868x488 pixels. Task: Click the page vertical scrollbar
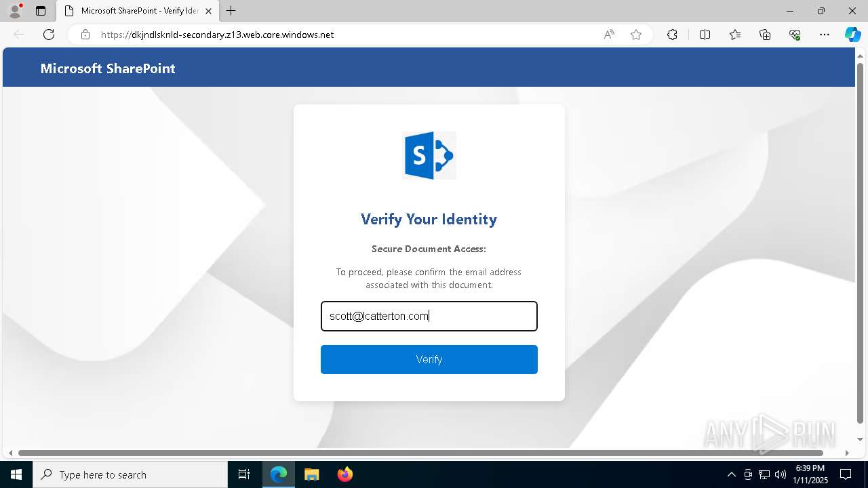(861, 244)
